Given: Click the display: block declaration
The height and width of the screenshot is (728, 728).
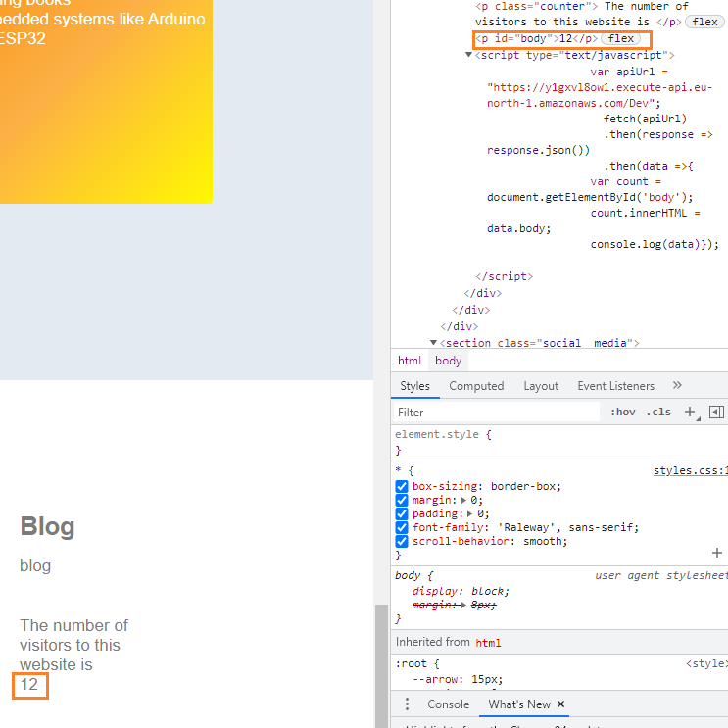Looking at the screenshot, I should click(461, 591).
